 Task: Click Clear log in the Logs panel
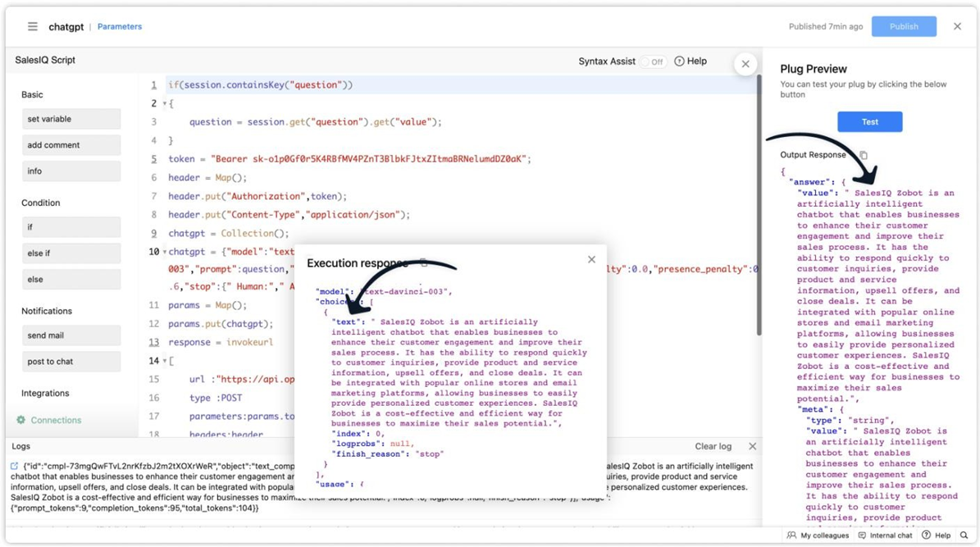713,446
